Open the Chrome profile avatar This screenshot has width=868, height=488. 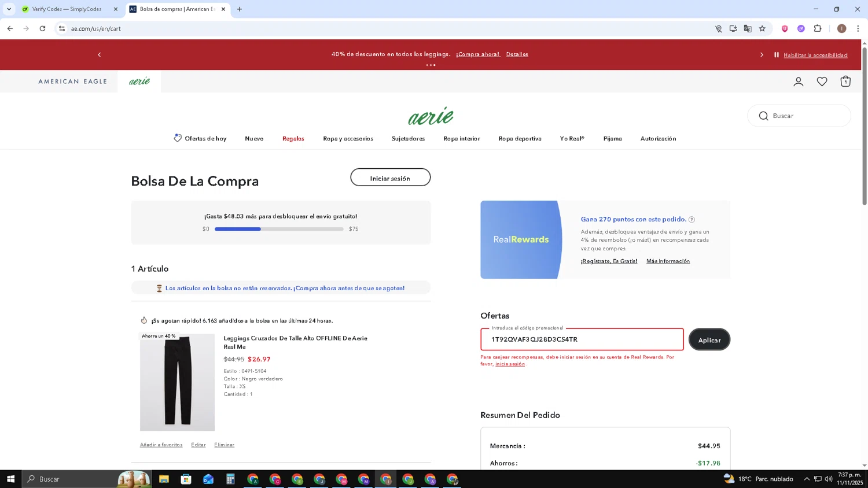(x=841, y=28)
